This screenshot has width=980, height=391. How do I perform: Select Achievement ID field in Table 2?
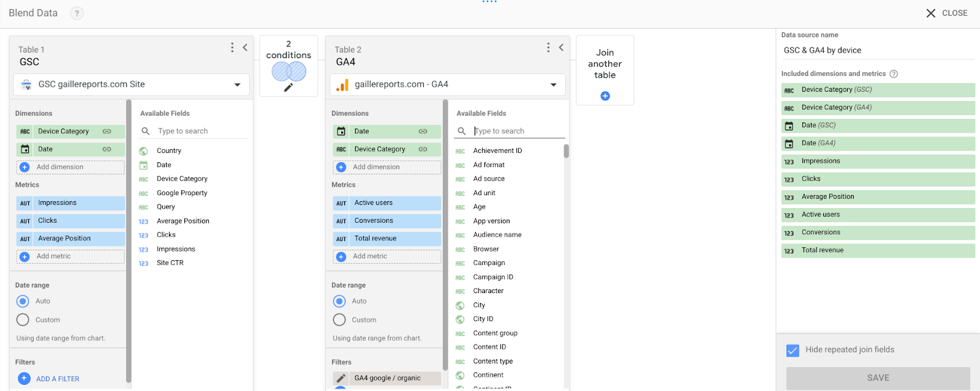pyautogui.click(x=497, y=151)
